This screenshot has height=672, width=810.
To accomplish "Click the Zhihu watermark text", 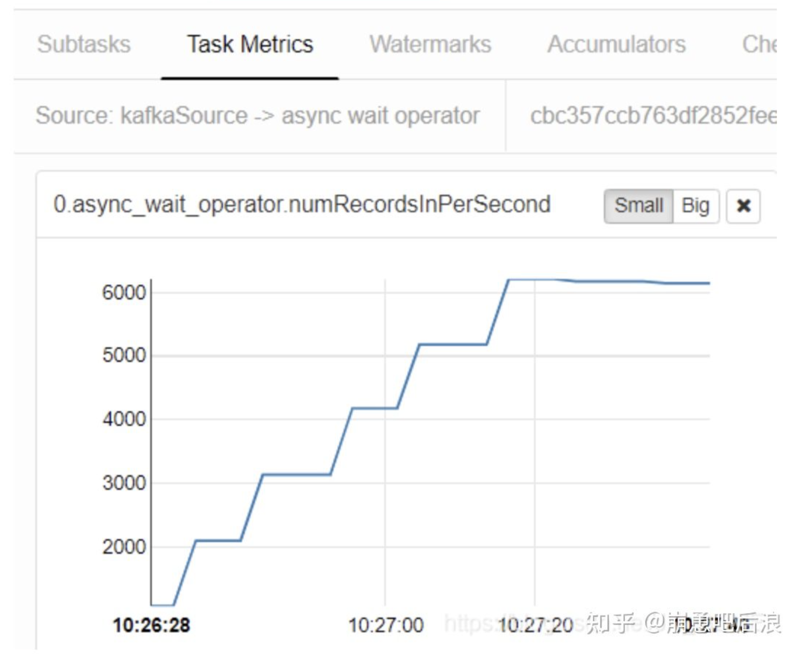I will [683, 623].
